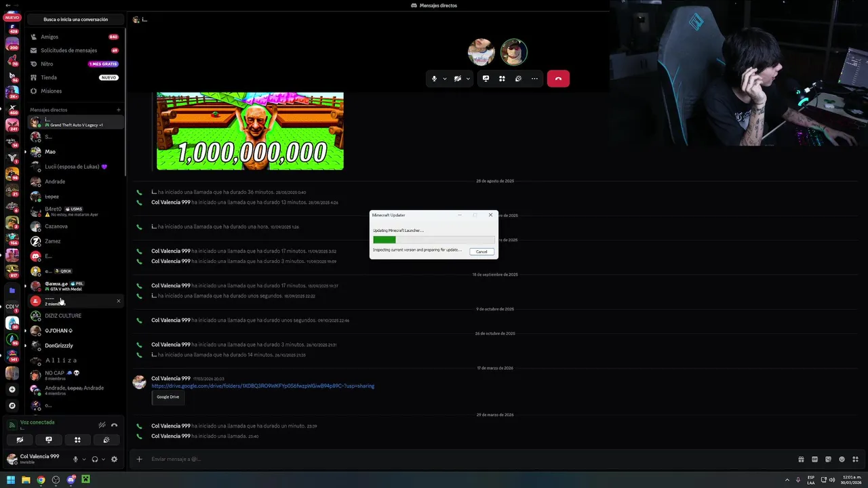The image size is (868, 488).
Task: Share your screen from call controls bar
Action: point(486,79)
